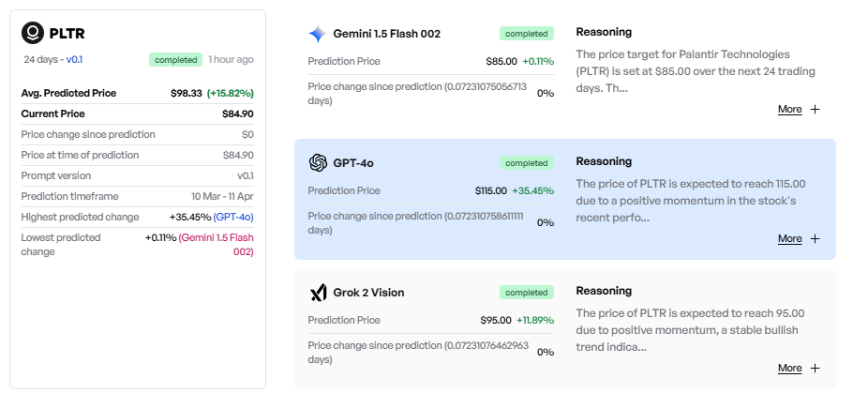Follow the GPT-4o highest predicted change link
Image resolution: width=868 pixels, height=408 pixels.
tap(233, 217)
